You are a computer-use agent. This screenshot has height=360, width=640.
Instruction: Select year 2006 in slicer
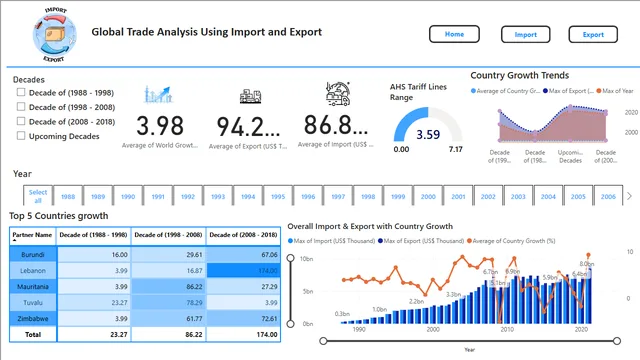point(608,196)
